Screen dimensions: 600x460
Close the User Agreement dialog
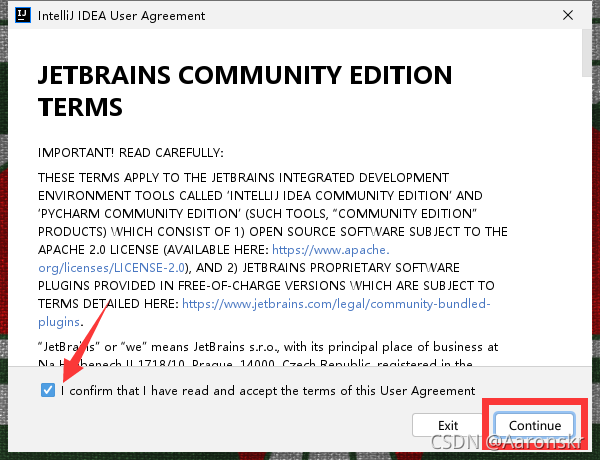point(568,15)
